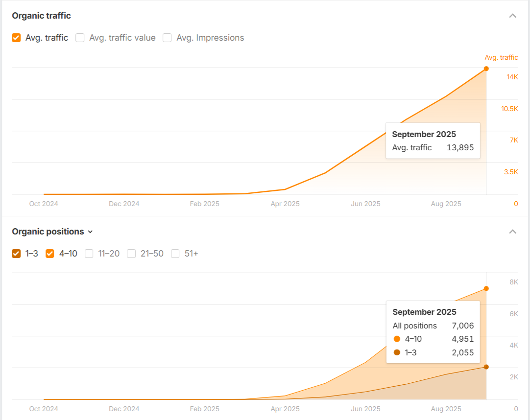Screen dimensions: 530x420
Task: Click the traffic chart's final data point
Action: [x=486, y=69]
